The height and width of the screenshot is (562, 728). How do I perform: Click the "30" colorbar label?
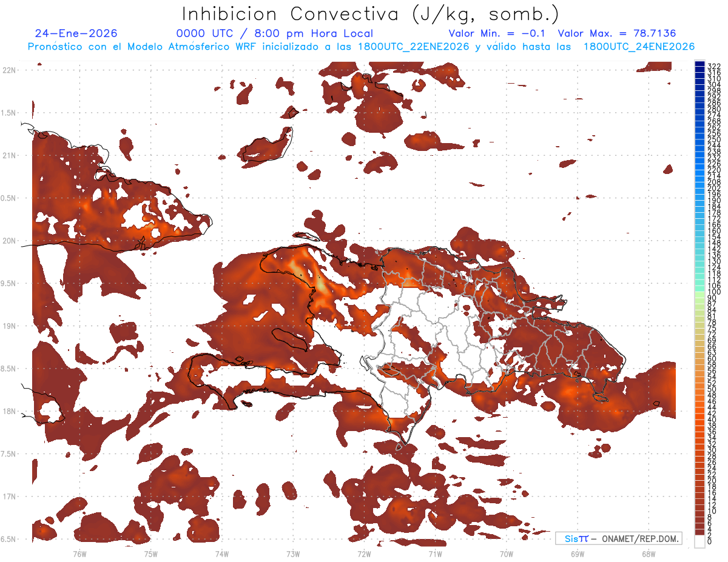pyautogui.click(x=712, y=450)
